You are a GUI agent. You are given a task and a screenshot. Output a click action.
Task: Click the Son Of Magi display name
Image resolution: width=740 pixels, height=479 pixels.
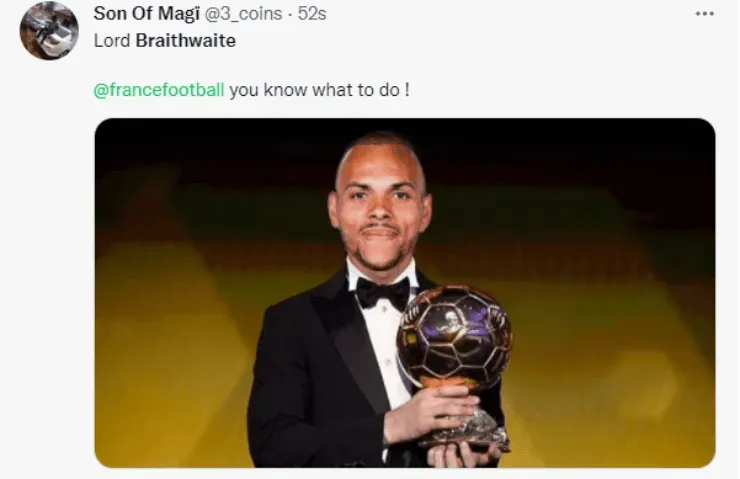pyautogui.click(x=147, y=14)
